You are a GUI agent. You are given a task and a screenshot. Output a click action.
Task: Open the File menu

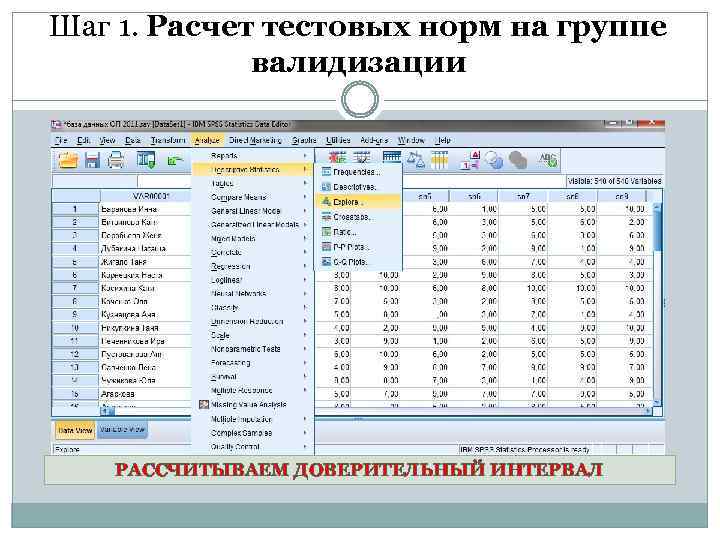[61, 141]
